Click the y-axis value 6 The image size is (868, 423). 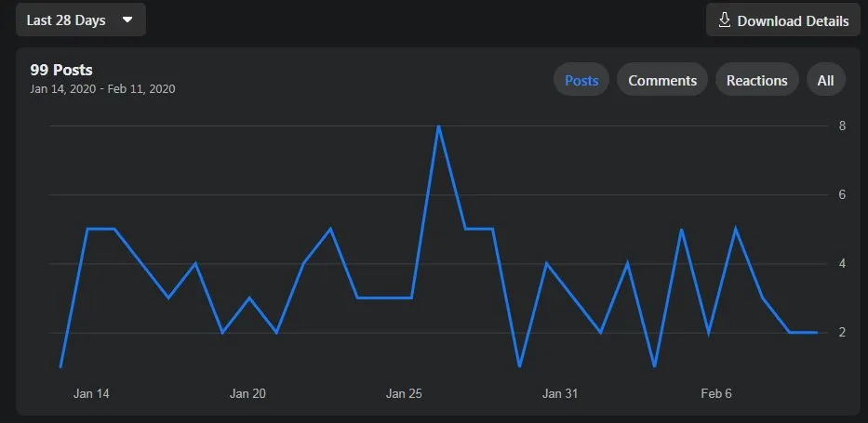842,194
